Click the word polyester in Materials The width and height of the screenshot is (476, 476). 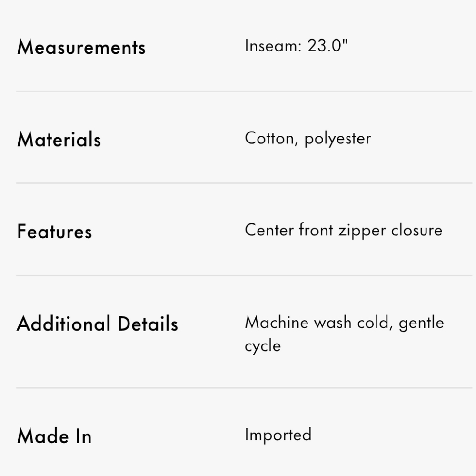337,139
